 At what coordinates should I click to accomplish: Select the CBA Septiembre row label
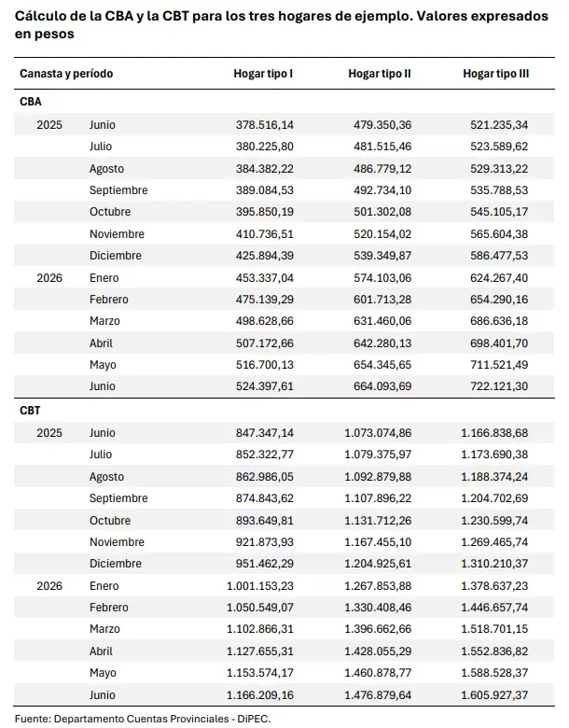coord(118,190)
